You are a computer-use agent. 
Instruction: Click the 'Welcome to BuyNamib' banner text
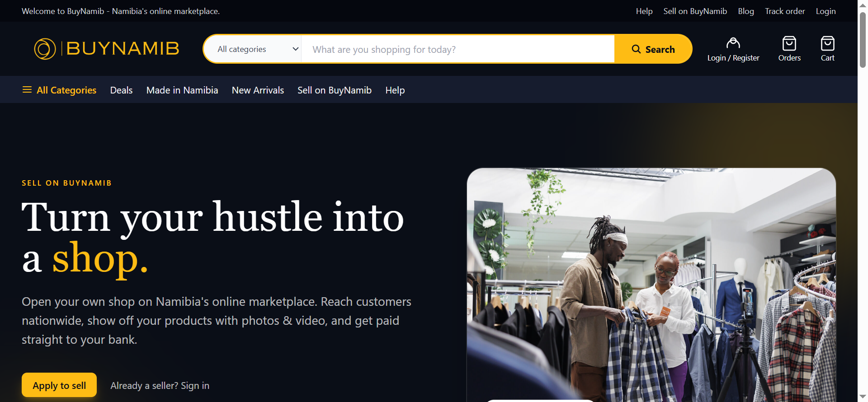[x=121, y=11]
